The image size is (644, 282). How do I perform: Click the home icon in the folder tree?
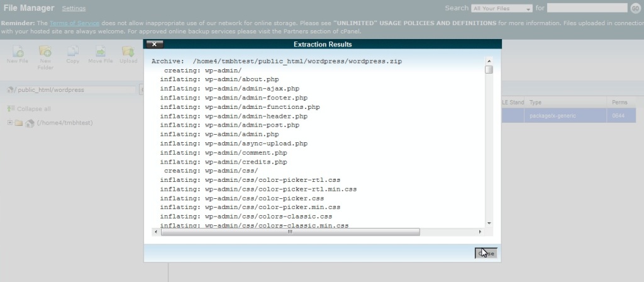(30, 123)
